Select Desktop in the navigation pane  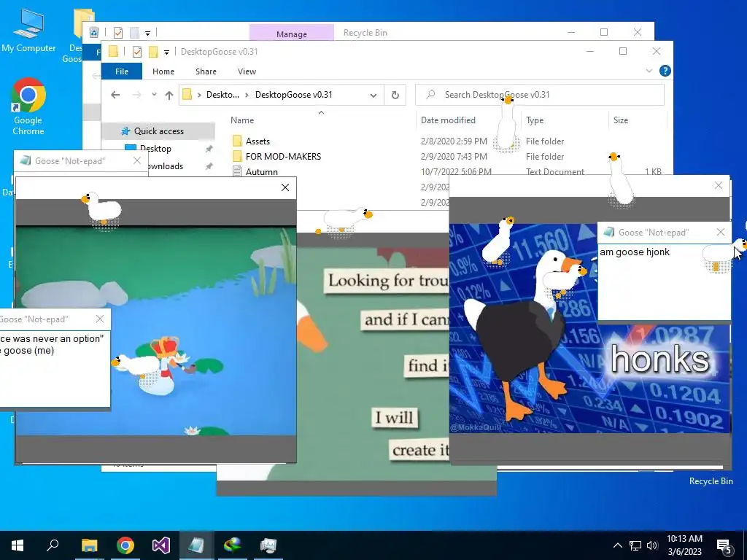pyautogui.click(x=155, y=149)
